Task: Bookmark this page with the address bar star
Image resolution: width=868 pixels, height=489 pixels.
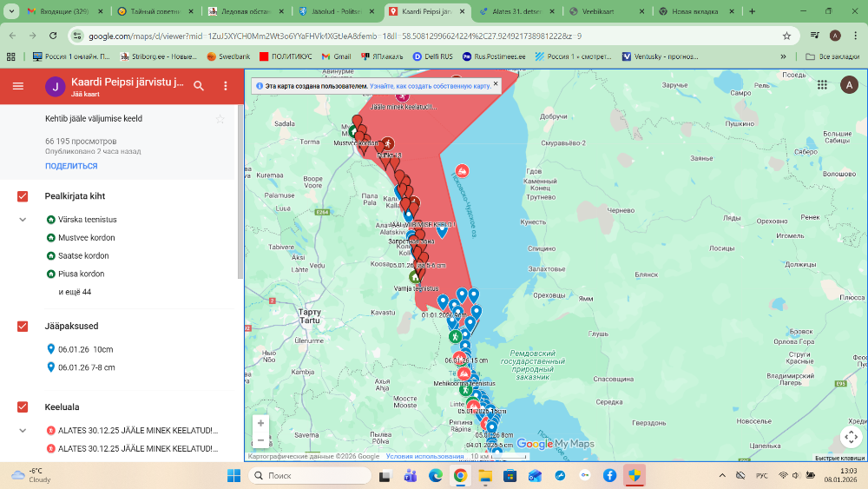Action: [x=786, y=36]
